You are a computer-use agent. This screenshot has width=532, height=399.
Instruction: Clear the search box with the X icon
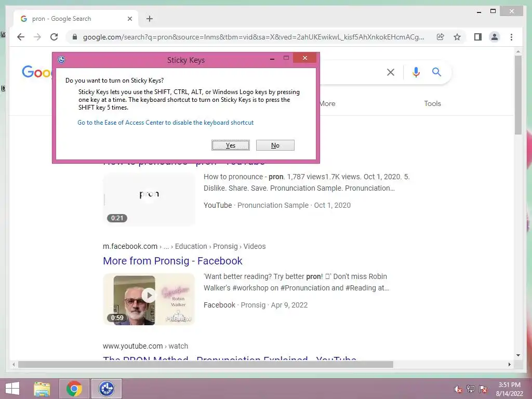(391, 72)
